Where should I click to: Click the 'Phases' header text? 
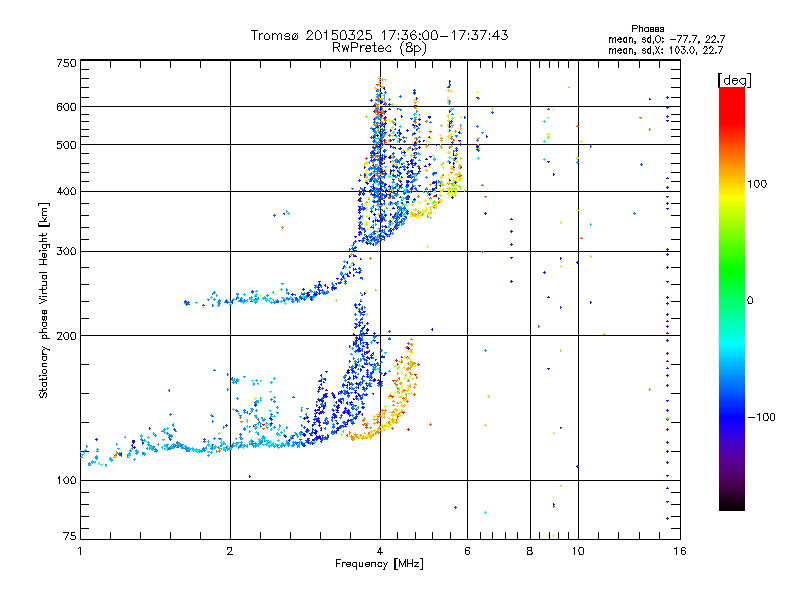pos(647,29)
